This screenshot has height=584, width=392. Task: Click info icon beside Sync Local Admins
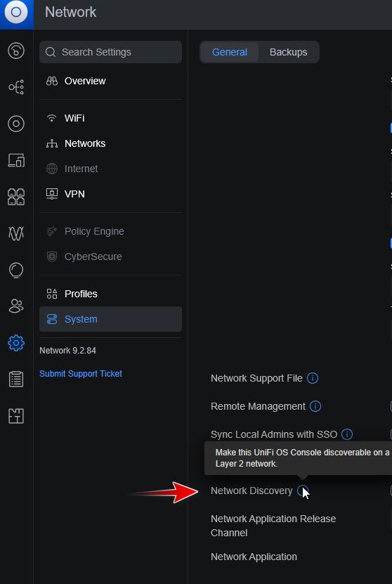pyautogui.click(x=347, y=434)
